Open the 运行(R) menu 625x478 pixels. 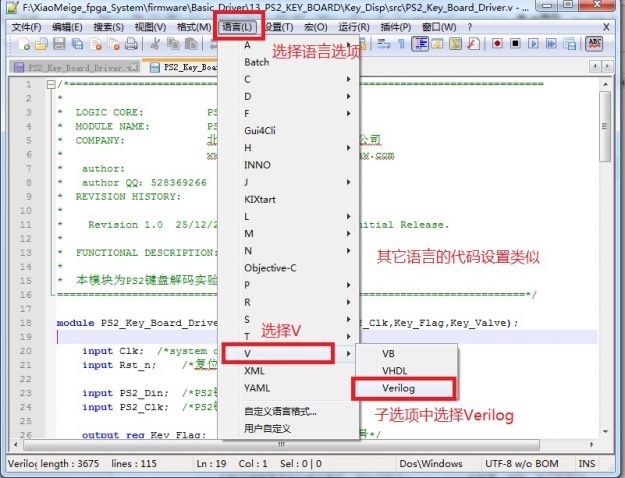[x=354, y=27]
